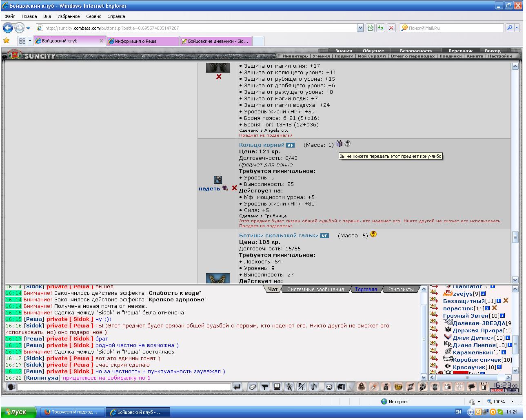Open the Настройки link
The width and height of the screenshot is (526, 420).
coord(499,56)
